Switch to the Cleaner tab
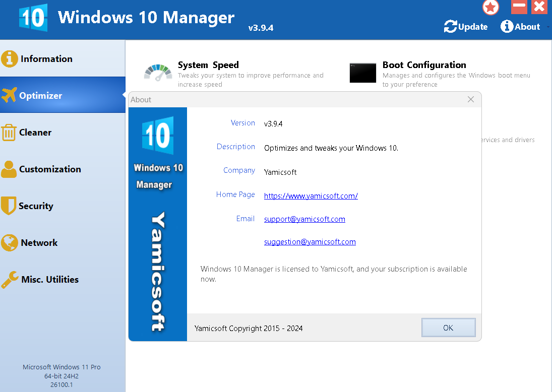Viewport: 552px width, 392px height. click(x=63, y=133)
